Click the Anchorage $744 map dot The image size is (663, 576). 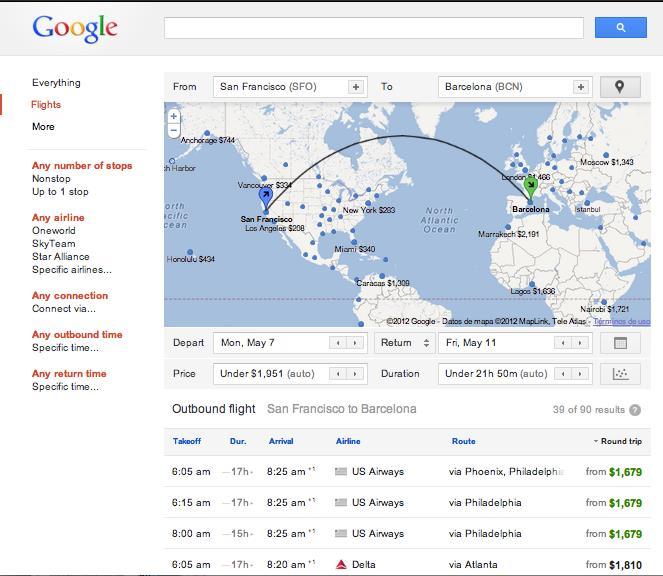[x=207, y=133]
